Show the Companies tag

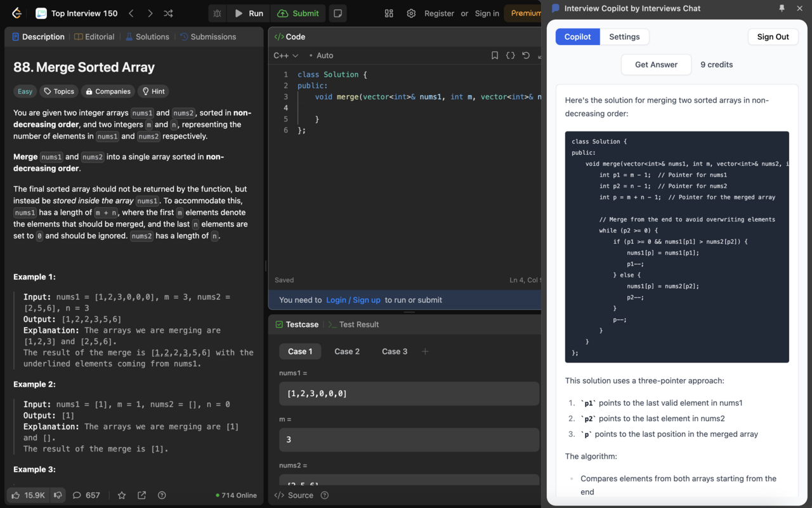click(x=108, y=91)
